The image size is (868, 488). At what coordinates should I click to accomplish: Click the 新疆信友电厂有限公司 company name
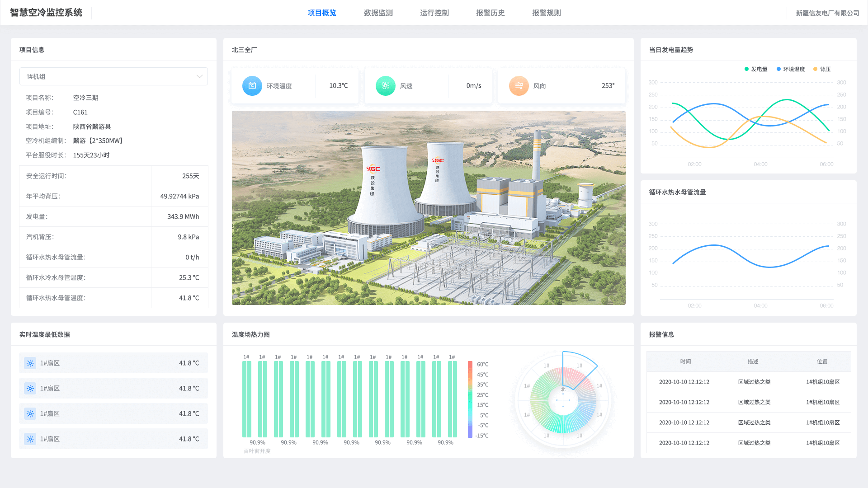(827, 13)
